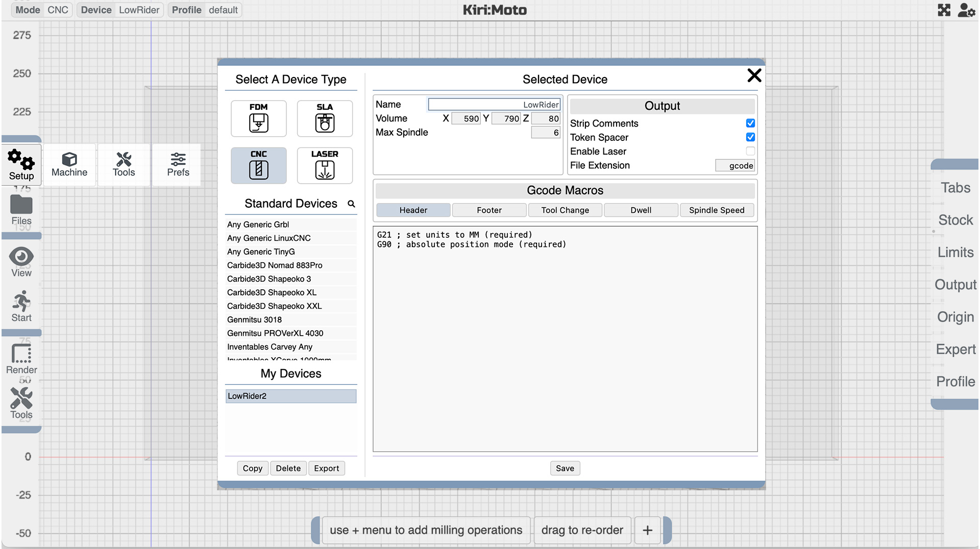Click the Export device button
Viewport: 980px width, 549px height.
click(327, 468)
